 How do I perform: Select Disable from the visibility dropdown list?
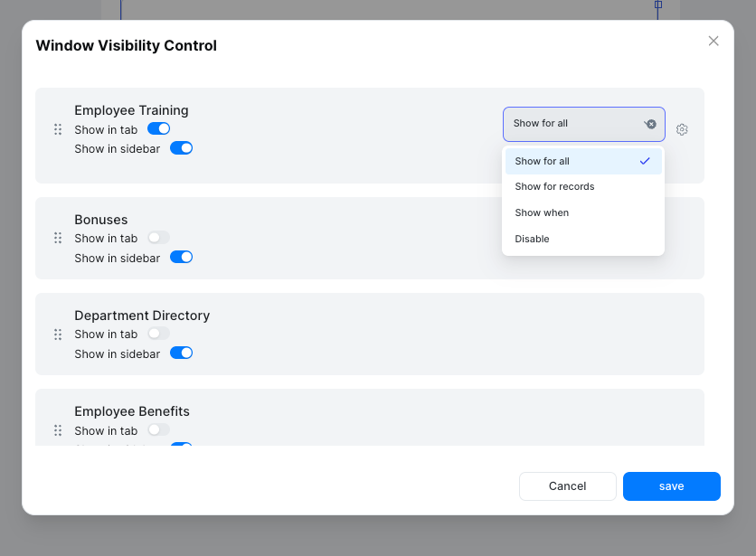coord(532,239)
